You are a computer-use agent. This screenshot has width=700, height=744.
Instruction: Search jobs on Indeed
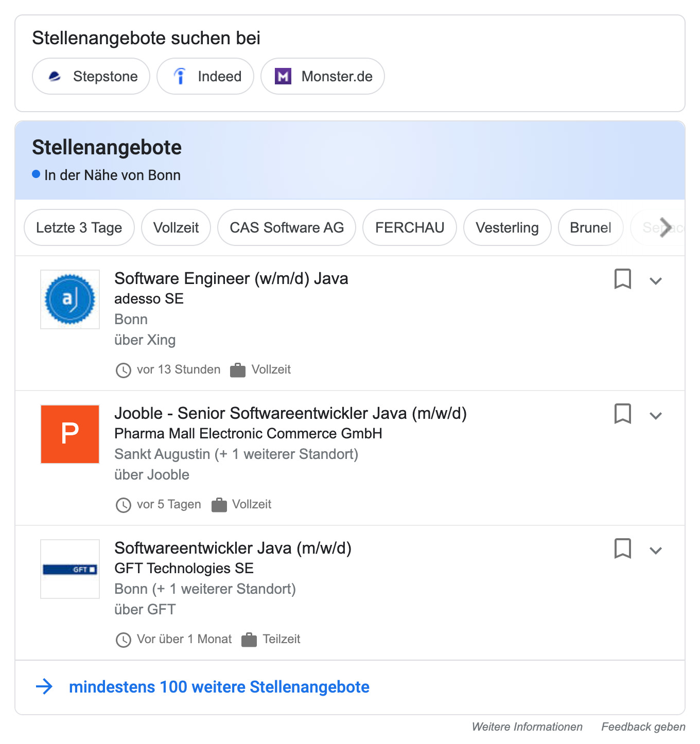(205, 77)
